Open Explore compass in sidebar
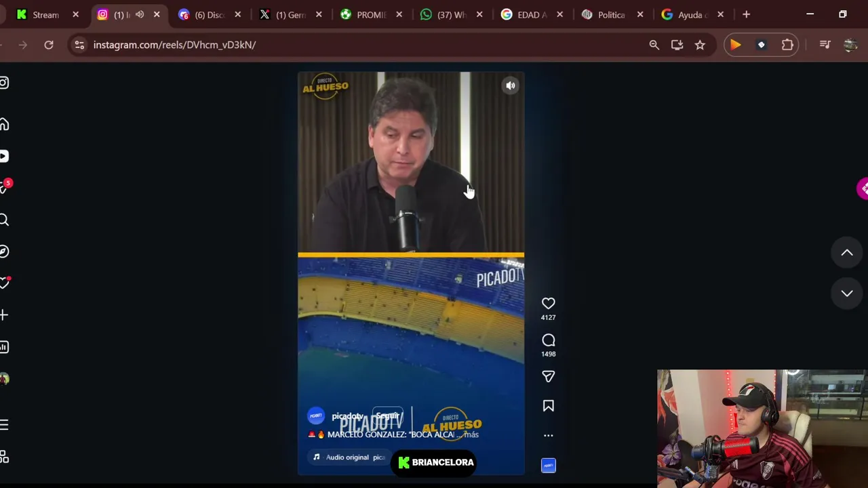This screenshot has height=488, width=868. coord(4,251)
